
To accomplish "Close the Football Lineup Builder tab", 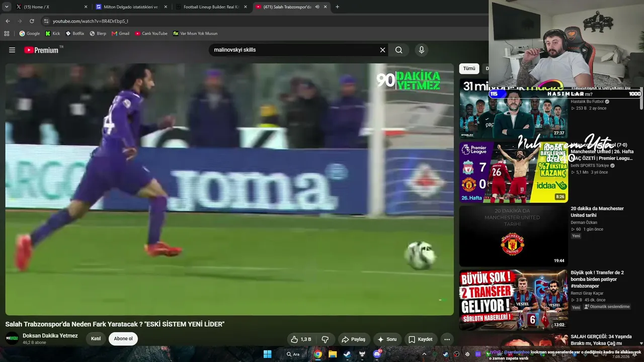I will point(246,7).
